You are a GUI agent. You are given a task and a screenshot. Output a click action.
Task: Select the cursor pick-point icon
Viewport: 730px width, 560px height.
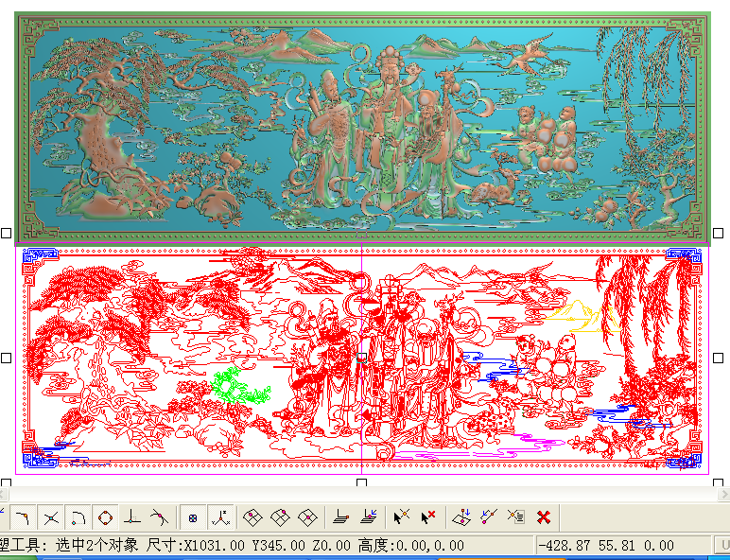coord(401,517)
